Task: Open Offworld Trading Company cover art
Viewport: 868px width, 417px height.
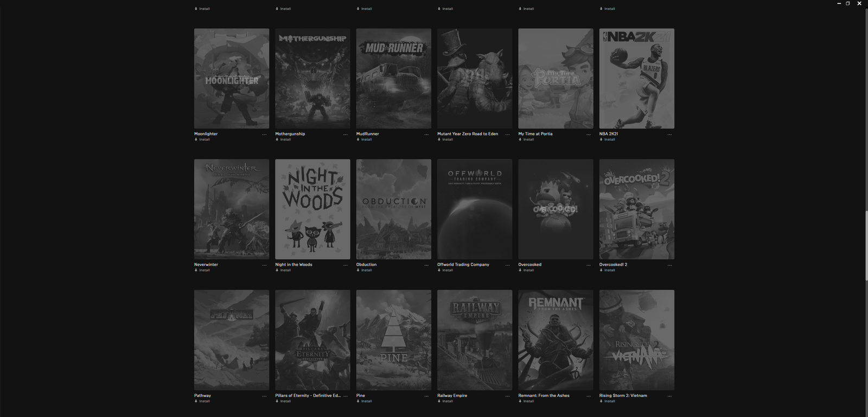Action: [475, 209]
